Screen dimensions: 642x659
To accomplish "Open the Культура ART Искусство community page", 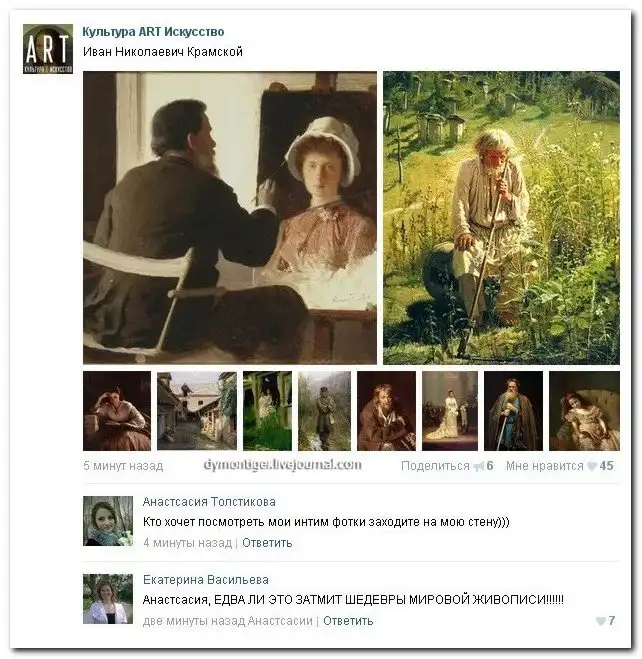I will coord(153,32).
